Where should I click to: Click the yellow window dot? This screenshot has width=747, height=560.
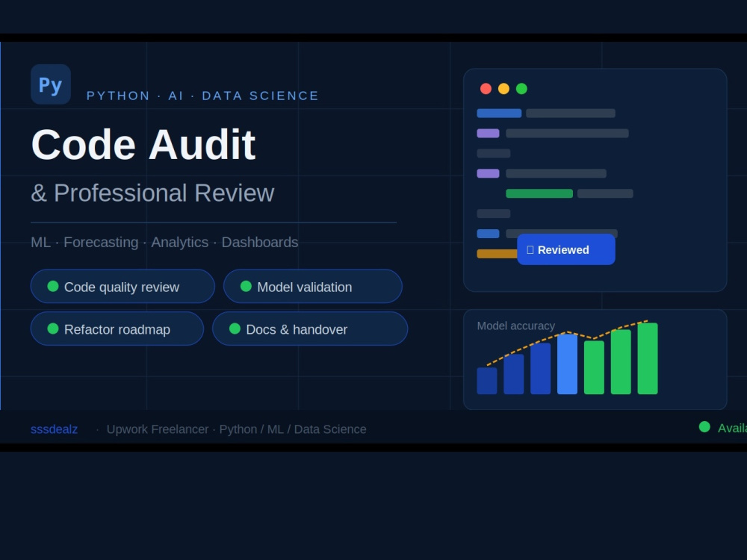coord(503,89)
